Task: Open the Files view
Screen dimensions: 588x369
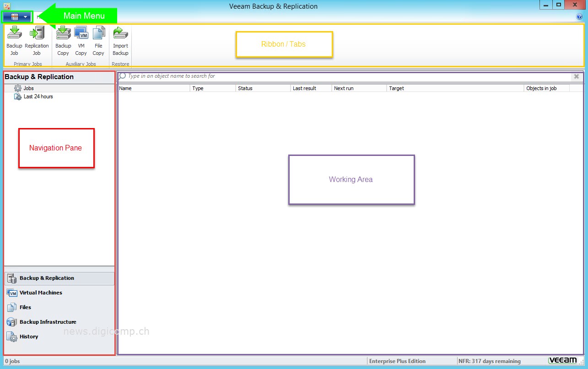Action: (59, 307)
